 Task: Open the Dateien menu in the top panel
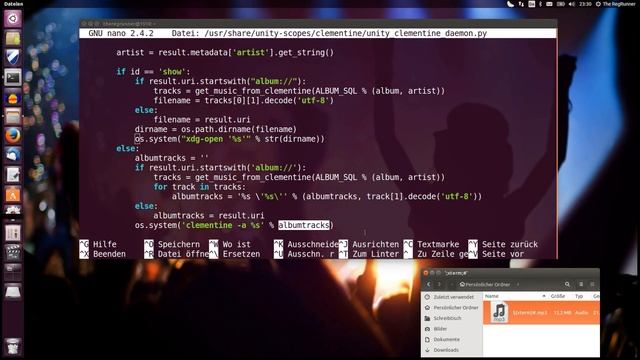(x=13, y=4)
